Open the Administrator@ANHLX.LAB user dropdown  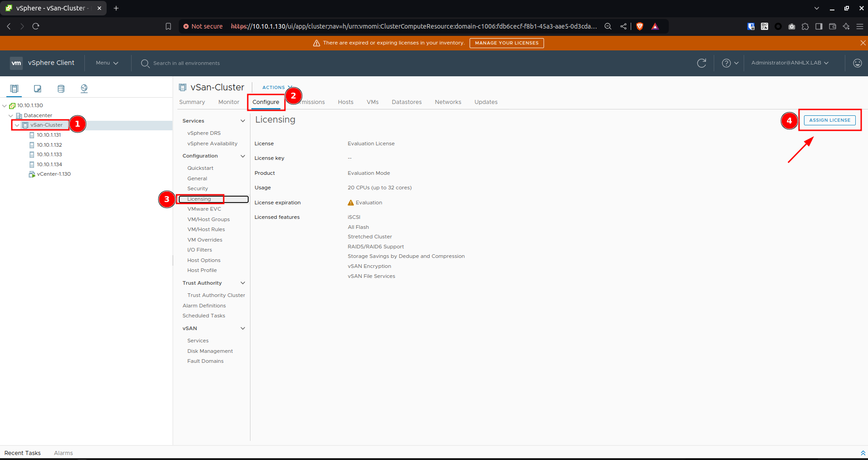[x=790, y=63]
